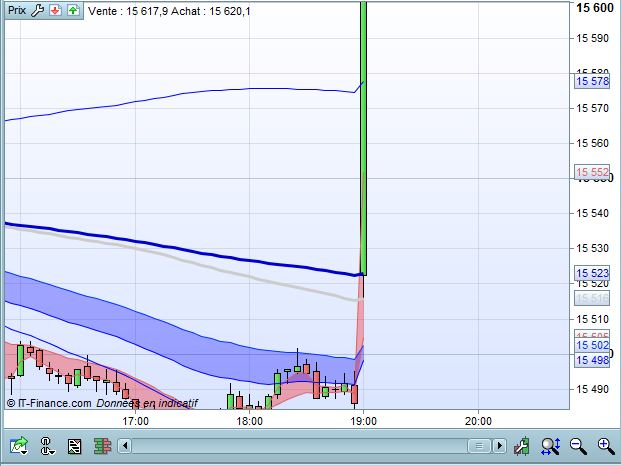The width and height of the screenshot is (621, 466).
Task: Click the empty track of the horizontal scrollbar
Action: (299, 446)
